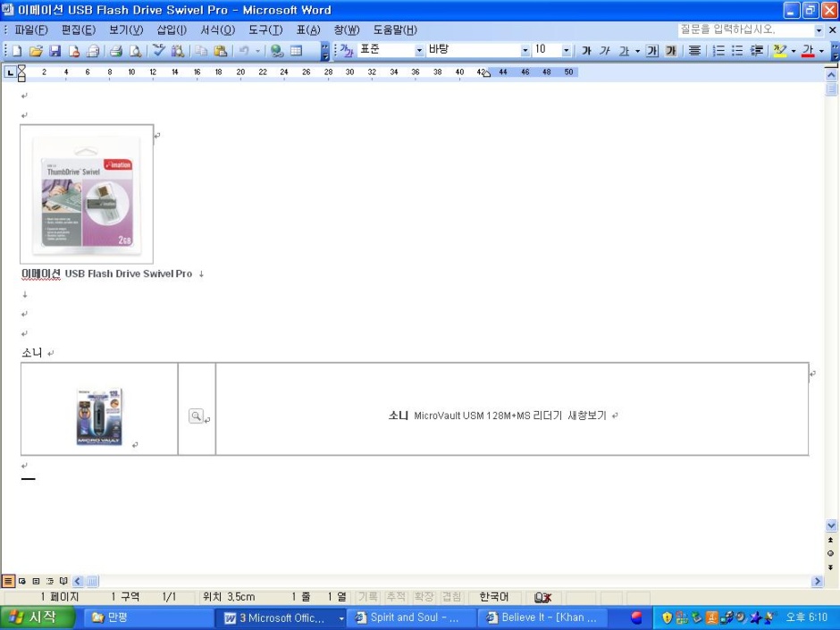Click in the help question input box
Screen dimensions: 840x630
[745, 30]
